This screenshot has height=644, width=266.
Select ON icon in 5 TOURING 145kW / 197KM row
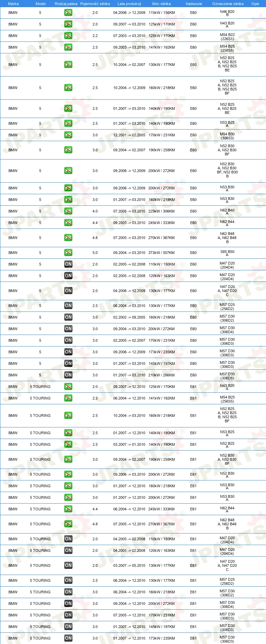[68, 627]
